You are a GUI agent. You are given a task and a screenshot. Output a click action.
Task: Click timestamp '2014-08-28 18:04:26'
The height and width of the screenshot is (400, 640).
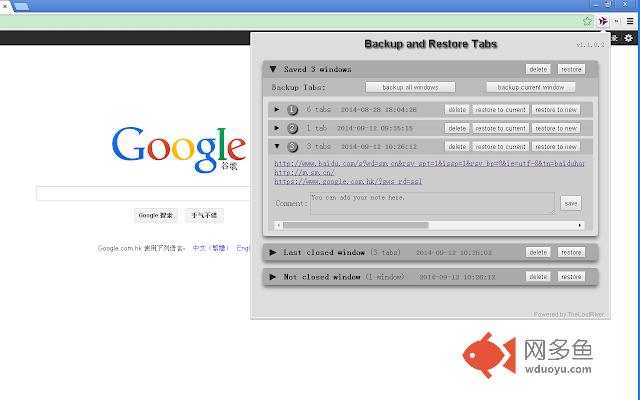point(378,110)
